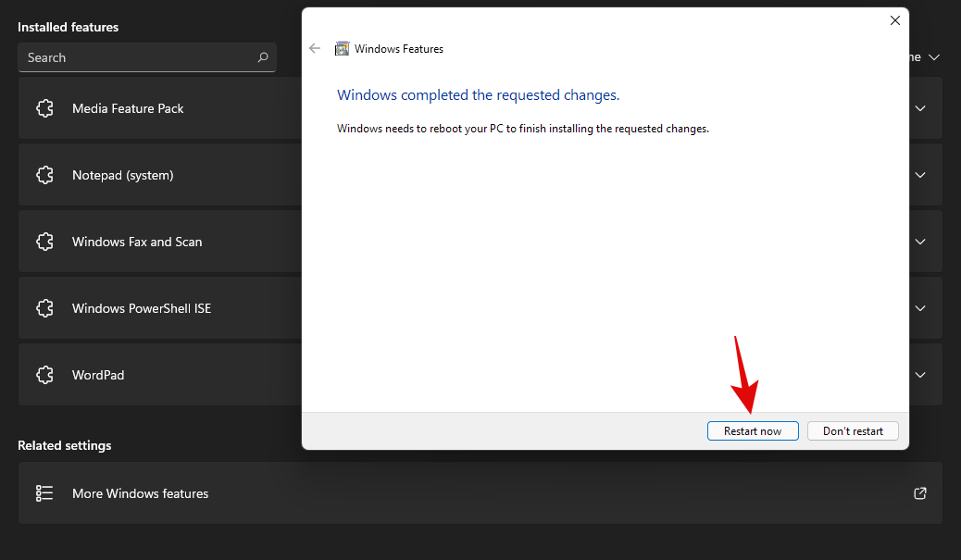Choose Don't restart
961x560 pixels.
(853, 430)
